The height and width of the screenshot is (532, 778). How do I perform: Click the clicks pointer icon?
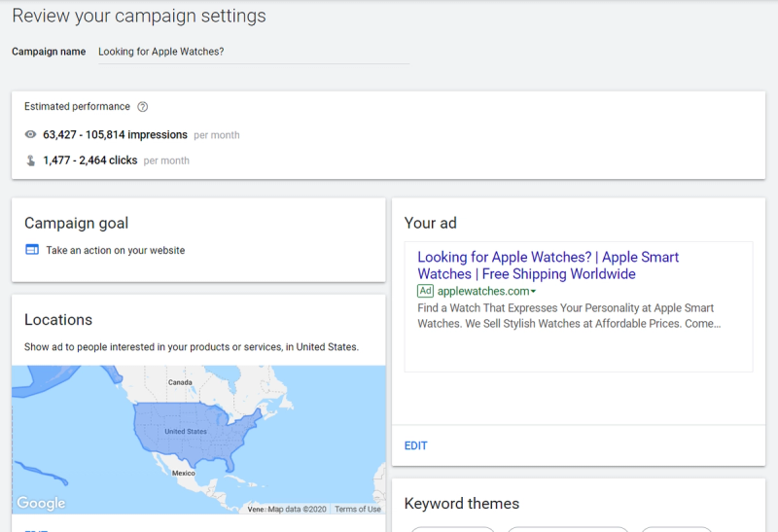click(x=30, y=160)
